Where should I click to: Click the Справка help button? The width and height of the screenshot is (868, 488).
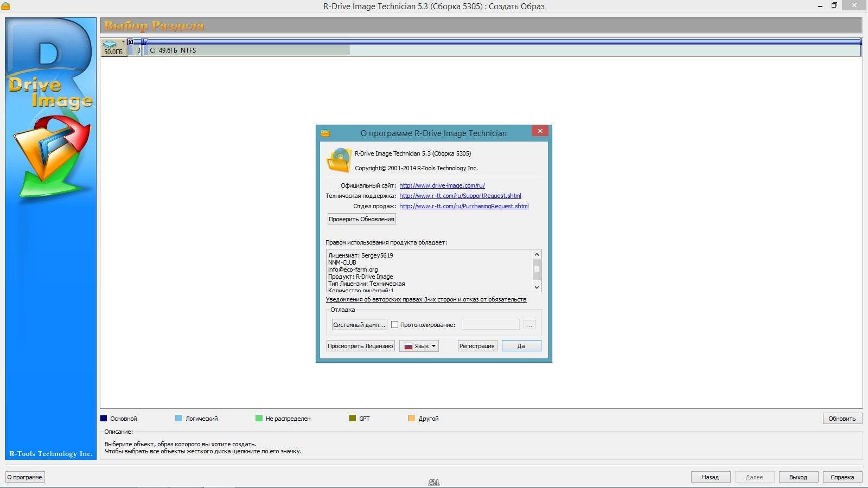click(x=842, y=477)
